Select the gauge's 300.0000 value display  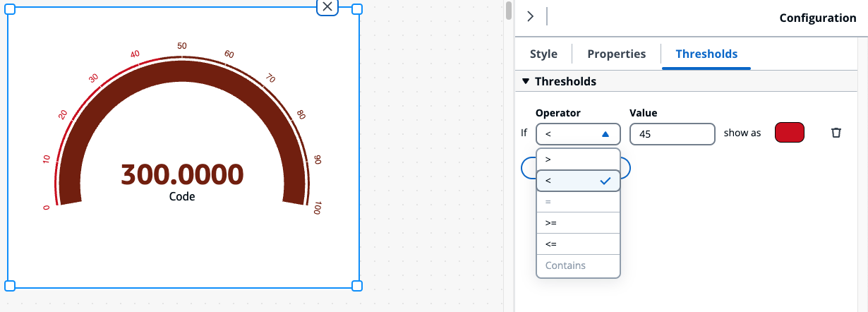(x=182, y=174)
